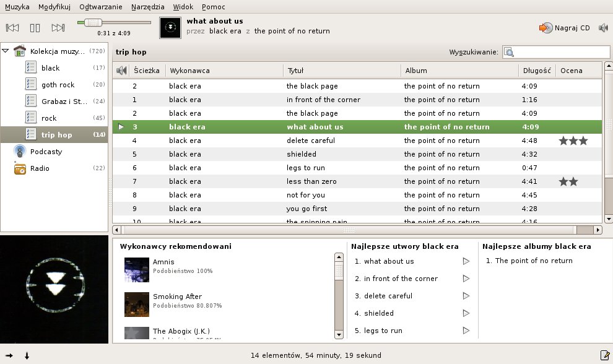
Task: Click the star rating of less than zero
Action: coord(568,181)
